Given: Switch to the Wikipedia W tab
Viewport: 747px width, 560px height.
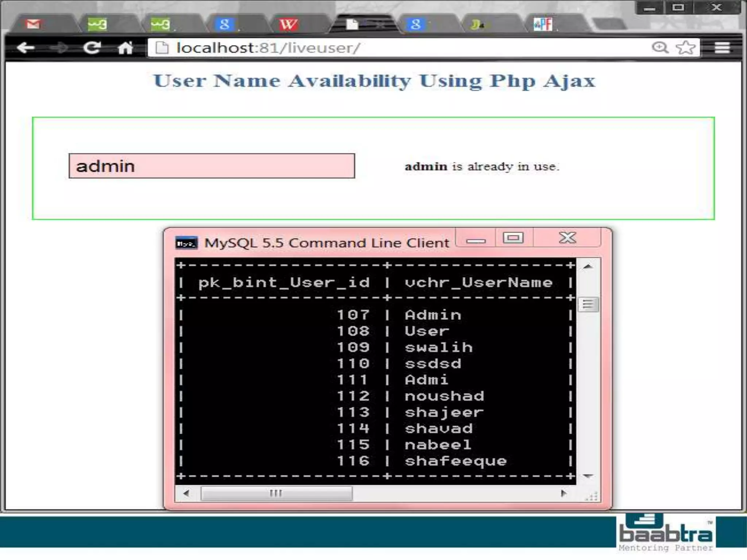Looking at the screenshot, I should tap(289, 24).
